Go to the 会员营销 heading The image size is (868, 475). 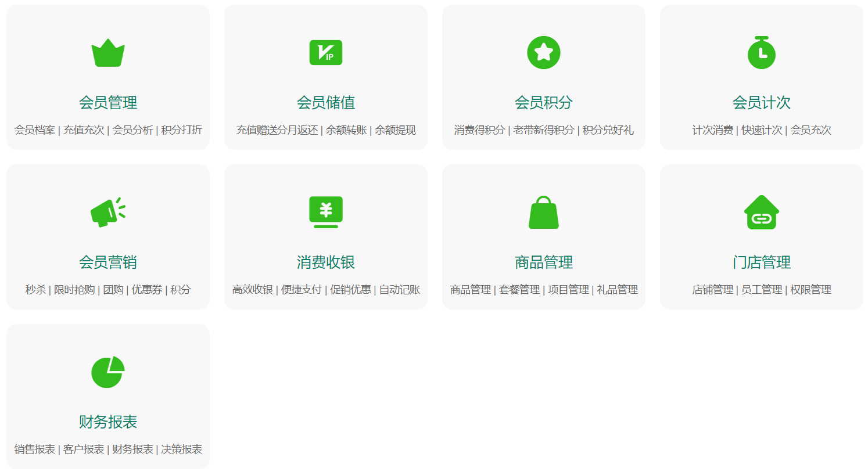(x=108, y=262)
